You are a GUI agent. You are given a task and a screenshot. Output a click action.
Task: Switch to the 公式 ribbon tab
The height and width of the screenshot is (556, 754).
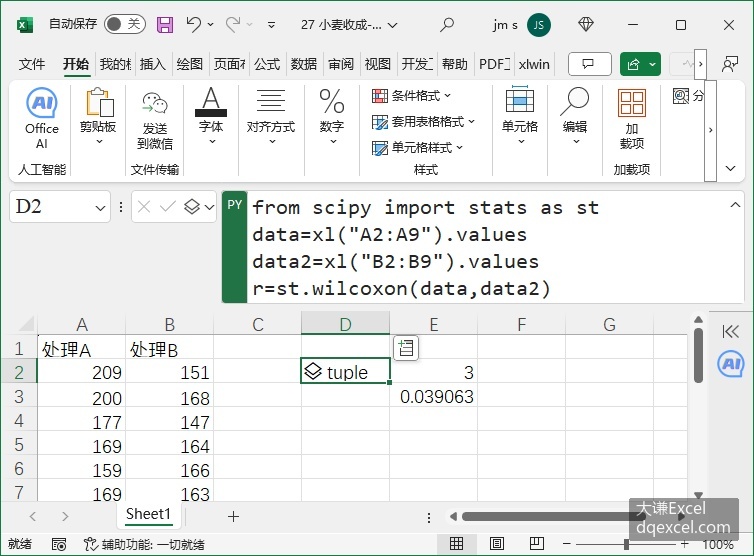point(267,64)
